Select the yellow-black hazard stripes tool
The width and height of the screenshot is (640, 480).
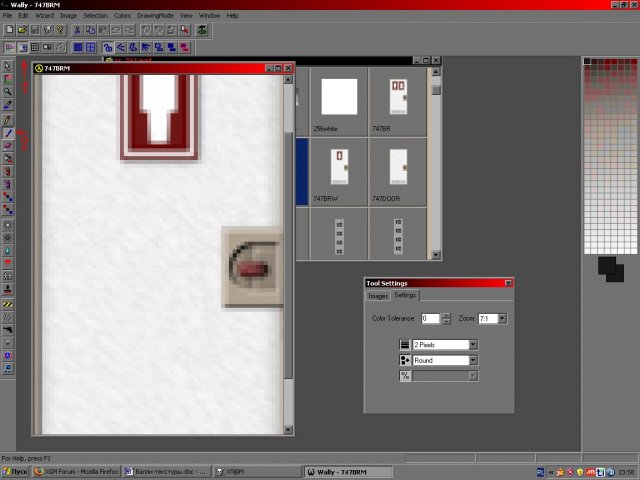8,304
